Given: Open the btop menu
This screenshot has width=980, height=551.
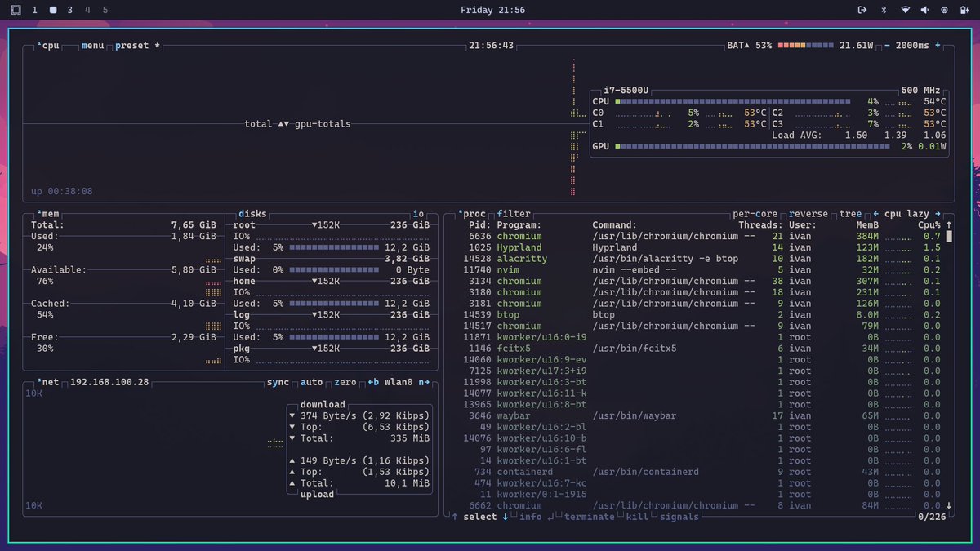Looking at the screenshot, I should [93, 46].
